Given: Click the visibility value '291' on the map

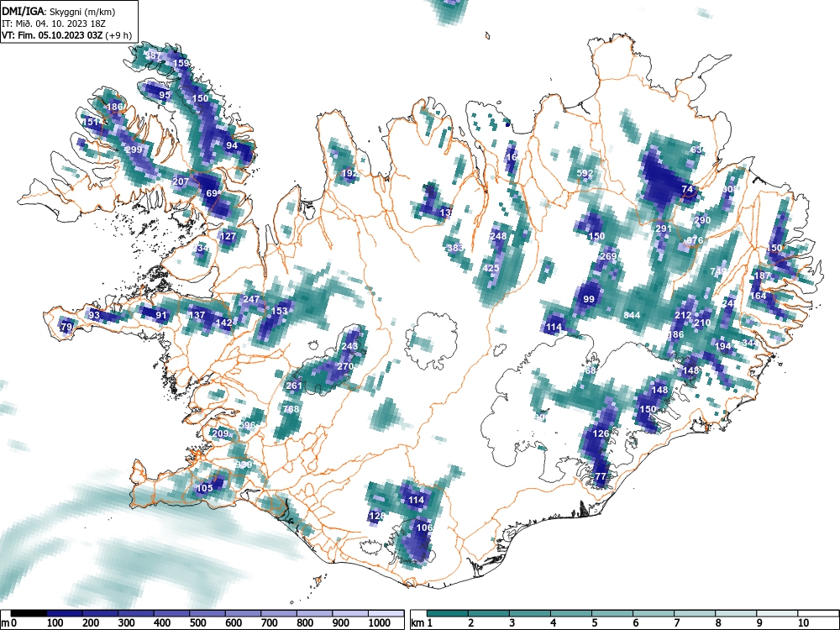Looking at the screenshot, I should tap(664, 228).
